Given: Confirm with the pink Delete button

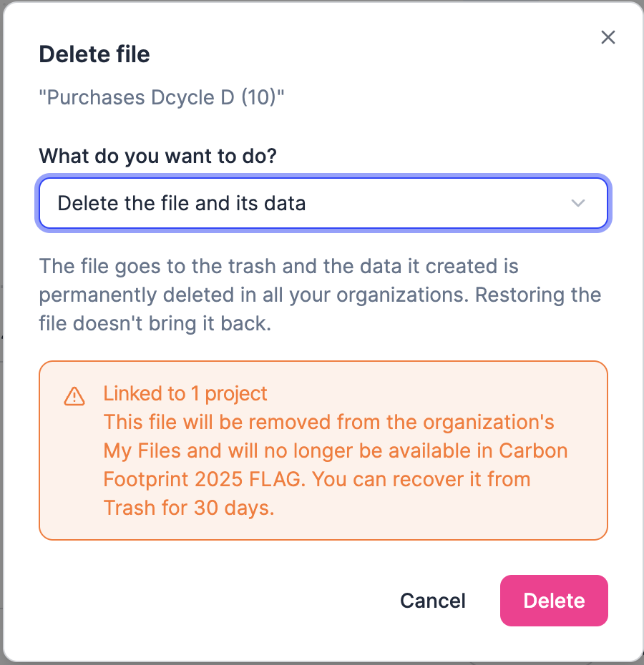Looking at the screenshot, I should pyautogui.click(x=554, y=601).
